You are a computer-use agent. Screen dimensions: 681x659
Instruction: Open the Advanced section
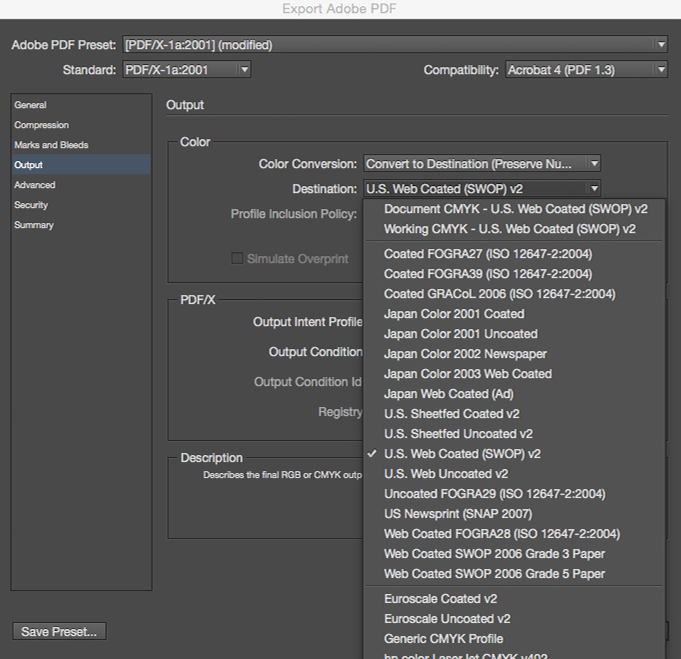pos(81,185)
